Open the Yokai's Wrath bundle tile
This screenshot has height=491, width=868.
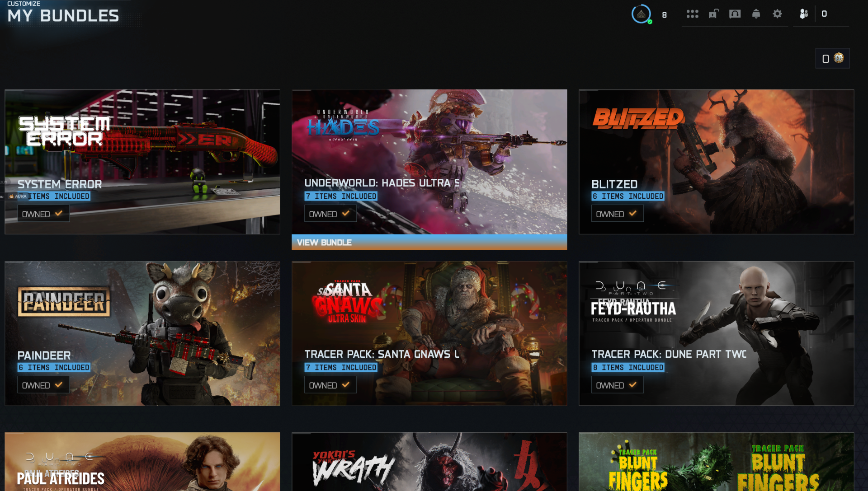(429, 462)
